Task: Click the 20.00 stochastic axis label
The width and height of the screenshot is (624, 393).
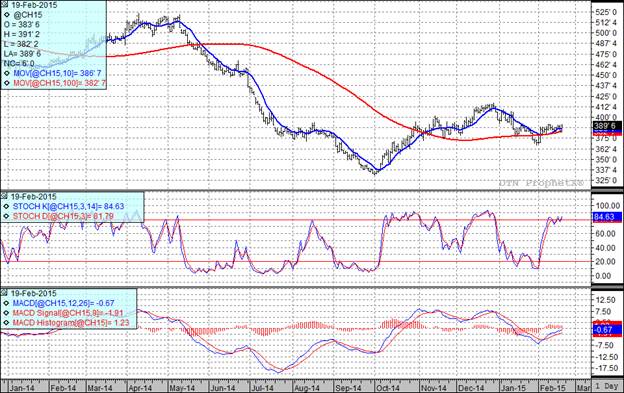Action: pyautogui.click(x=606, y=262)
